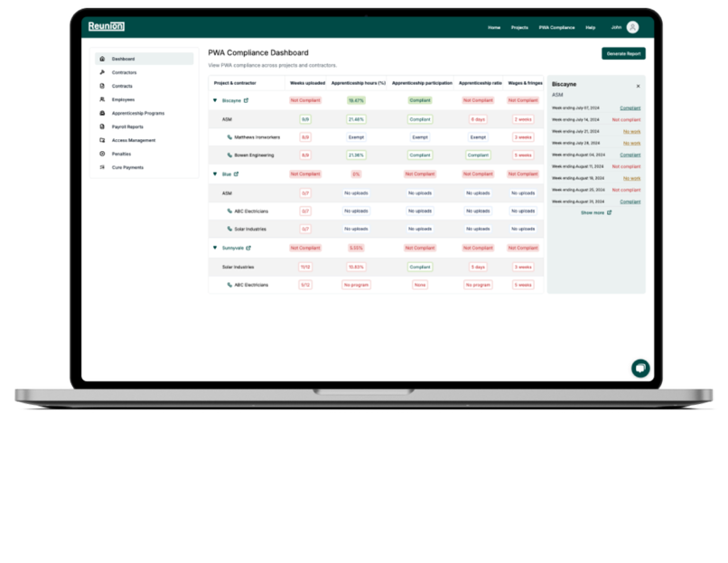Open the John user avatar icon

coord(632,27)
